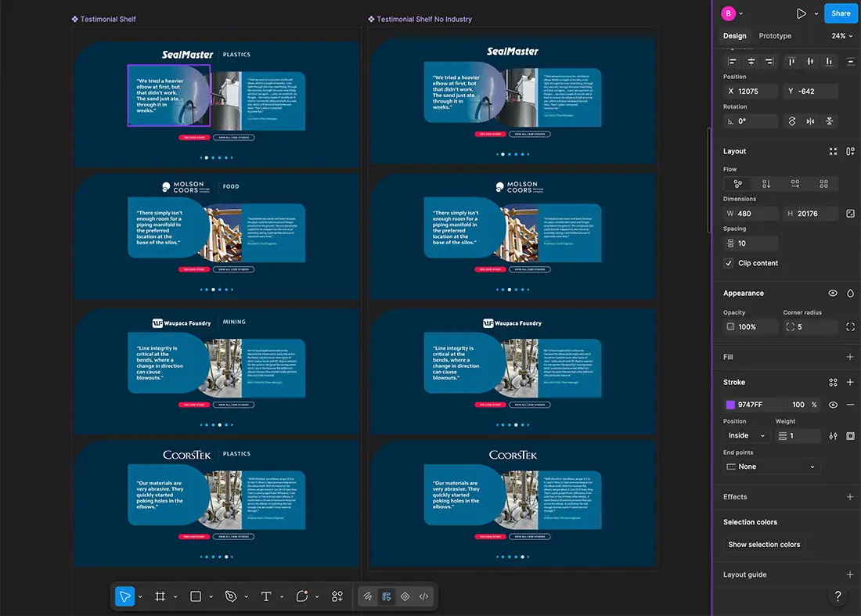The height and width of the screenshot is (616, 861).
Task: Open the help question mark button
Action: click(838, 596)
